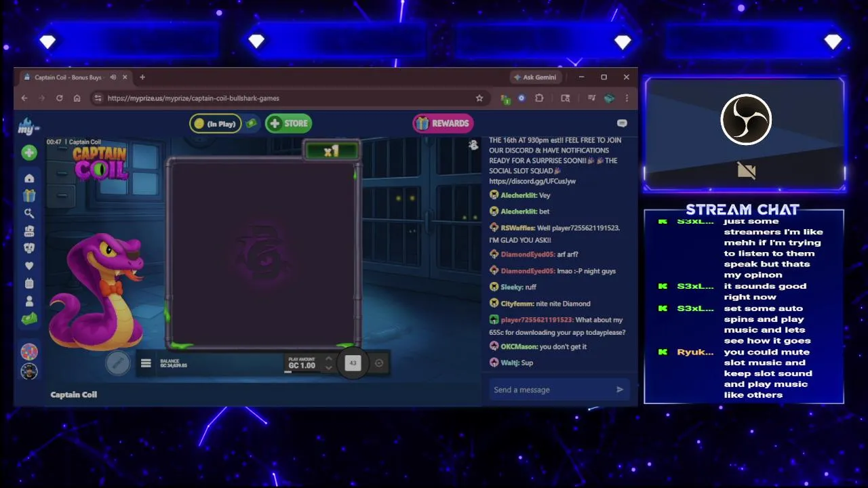868x488 pixels.
Task: Click the username RSWaffles in chat
Action: (517, 228)
